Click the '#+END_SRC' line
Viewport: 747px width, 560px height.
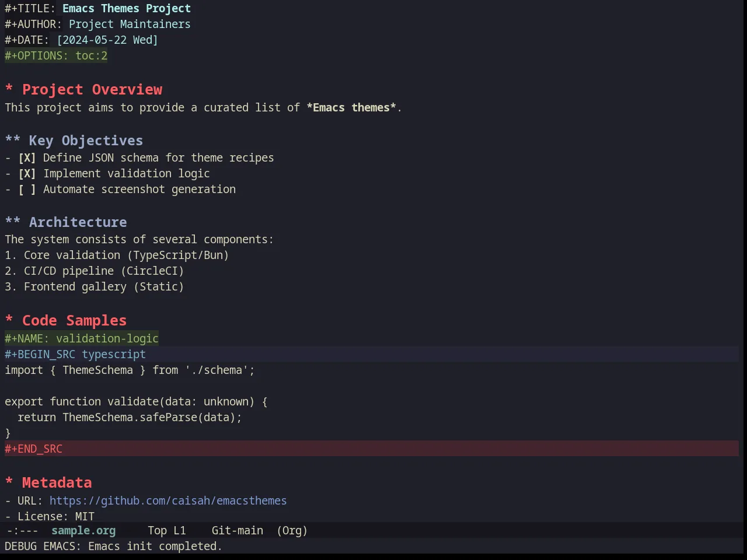click(x=372, y=449)
